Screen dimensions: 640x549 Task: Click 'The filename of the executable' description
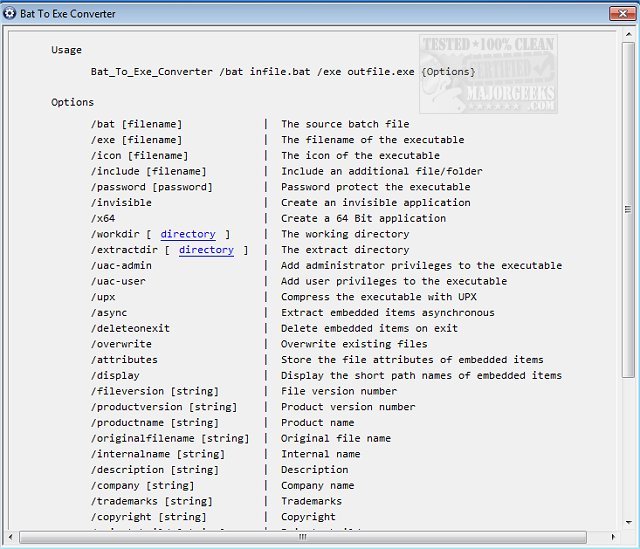(373, 140)
